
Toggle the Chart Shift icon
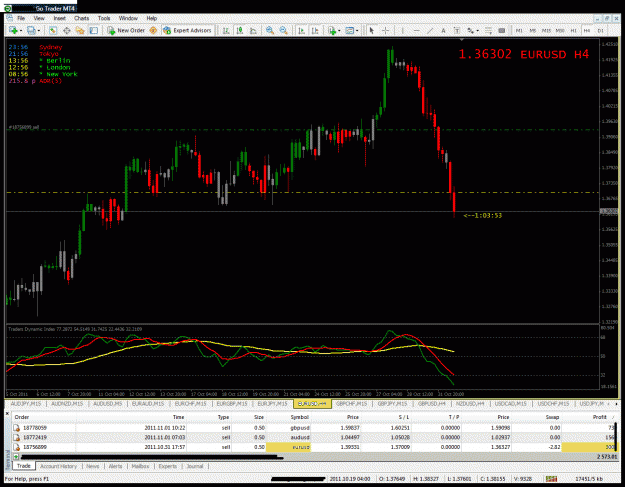point(315,30)
